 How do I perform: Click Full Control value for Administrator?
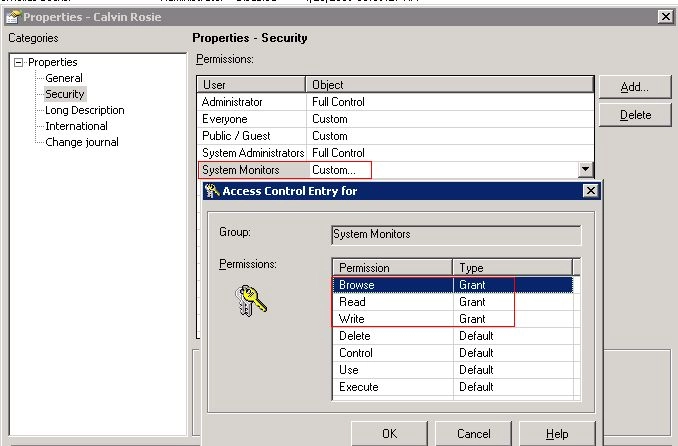point(339,102)
